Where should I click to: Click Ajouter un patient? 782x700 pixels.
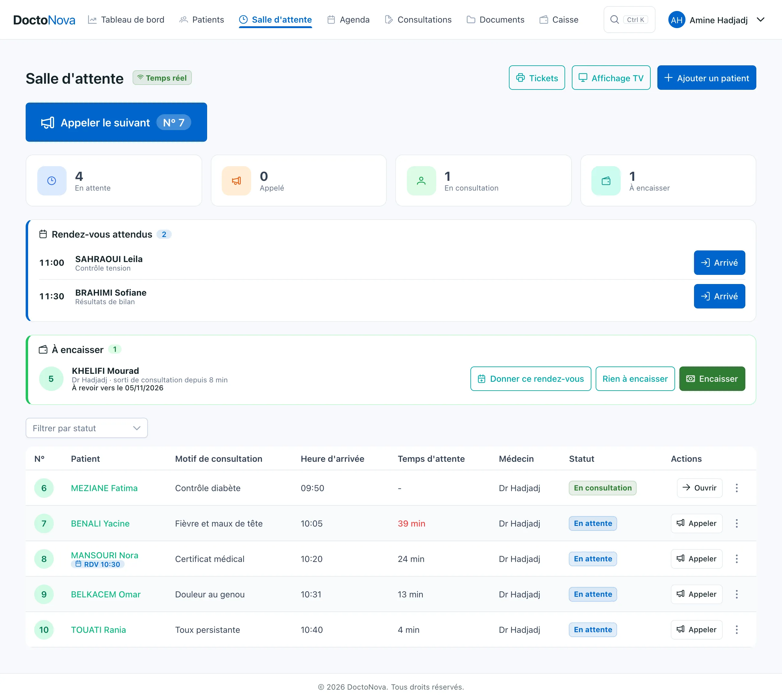(x=706, y=78)
